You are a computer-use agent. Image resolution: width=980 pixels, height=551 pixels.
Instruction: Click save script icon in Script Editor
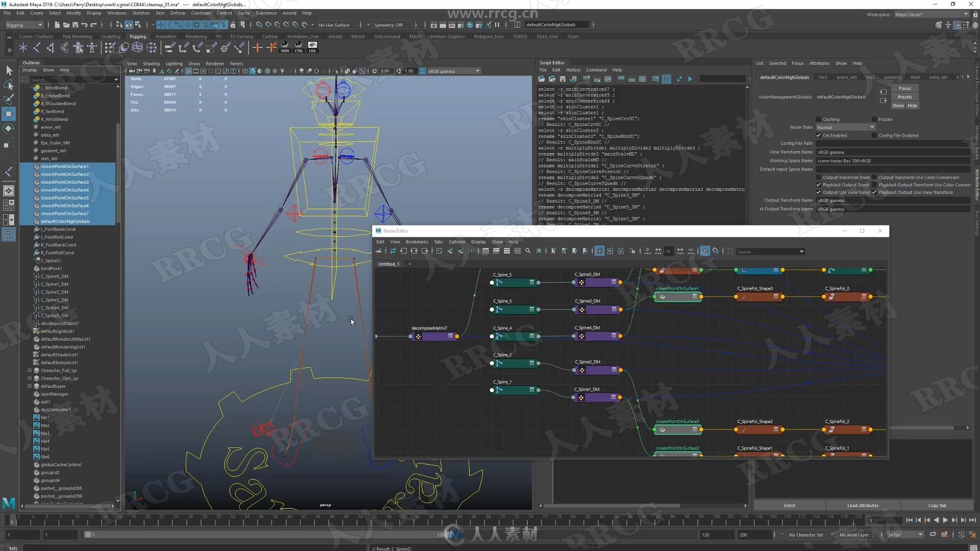click(x=562, y=79)
